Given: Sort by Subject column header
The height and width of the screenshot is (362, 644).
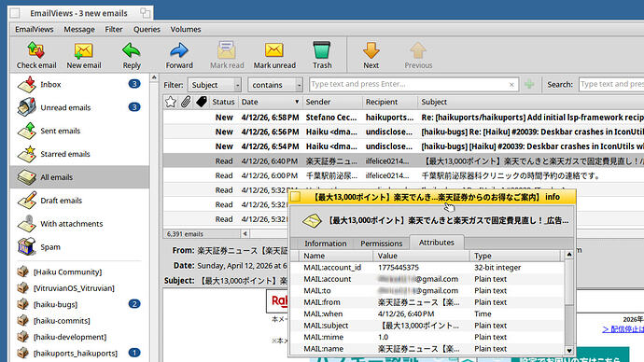Looking at the screenshot, I should (x=531, y=102).
